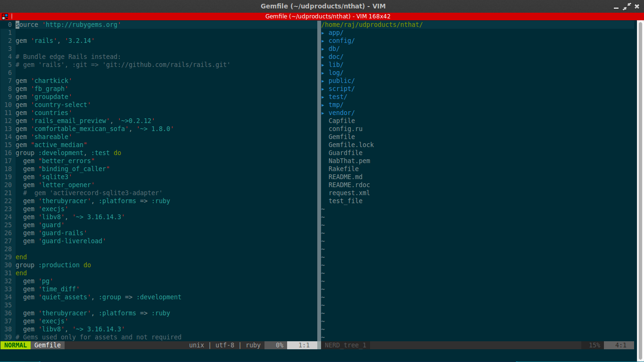The image size is (644, 362).
Task: Click line number 20 in the gutter
Action: coord(8,185)
